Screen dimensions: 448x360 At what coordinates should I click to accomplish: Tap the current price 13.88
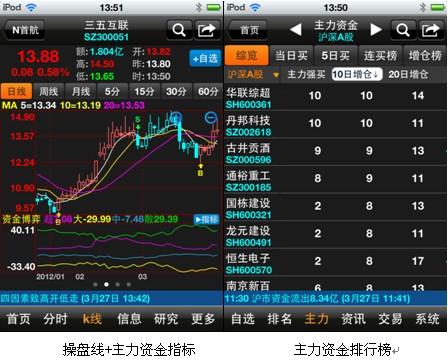(38, 56)
